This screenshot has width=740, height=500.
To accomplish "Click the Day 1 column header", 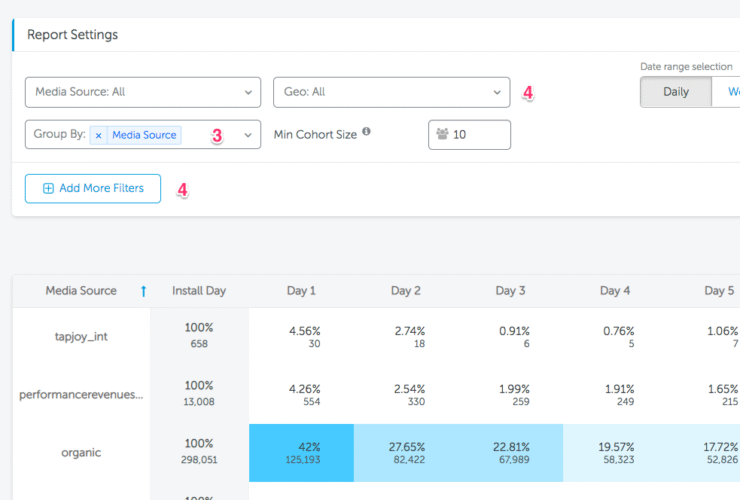I will point(301,291).
